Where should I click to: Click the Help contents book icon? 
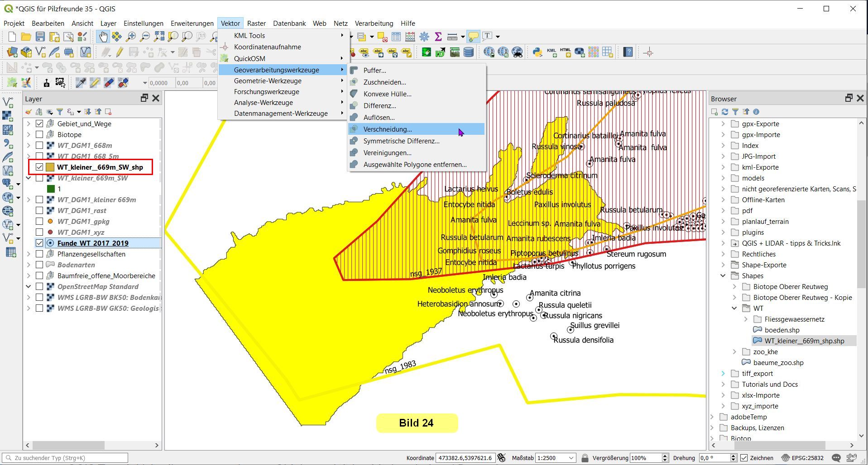628,52
